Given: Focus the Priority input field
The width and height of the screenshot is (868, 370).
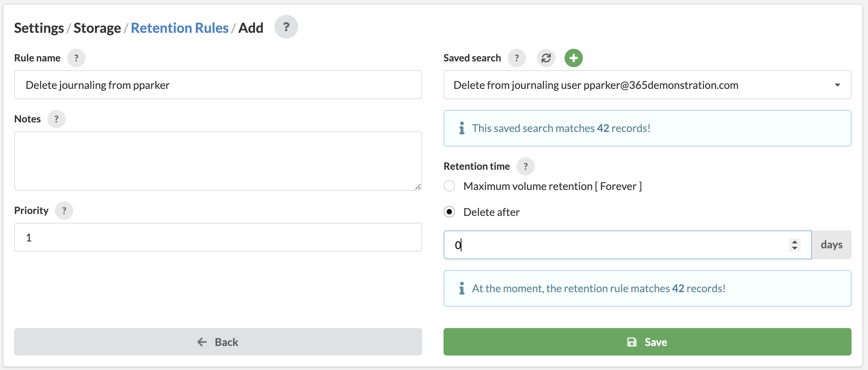Looking at the screenshot, I should [x=218, y=237].
